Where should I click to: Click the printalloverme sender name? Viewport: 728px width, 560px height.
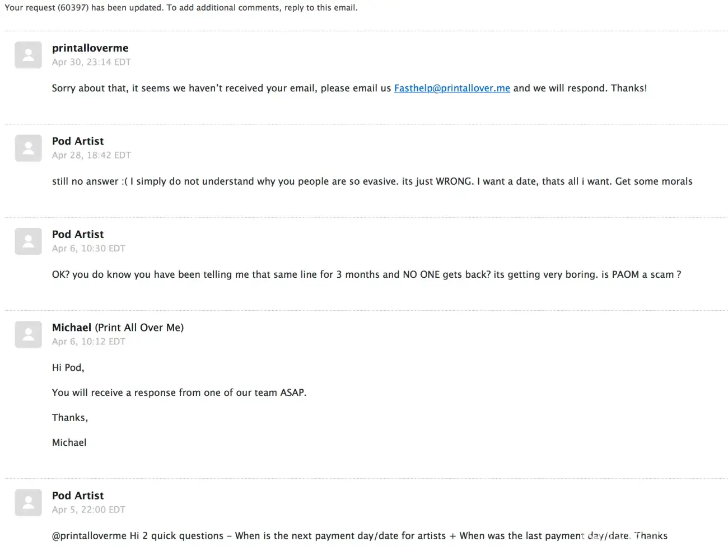pos(90,48)
